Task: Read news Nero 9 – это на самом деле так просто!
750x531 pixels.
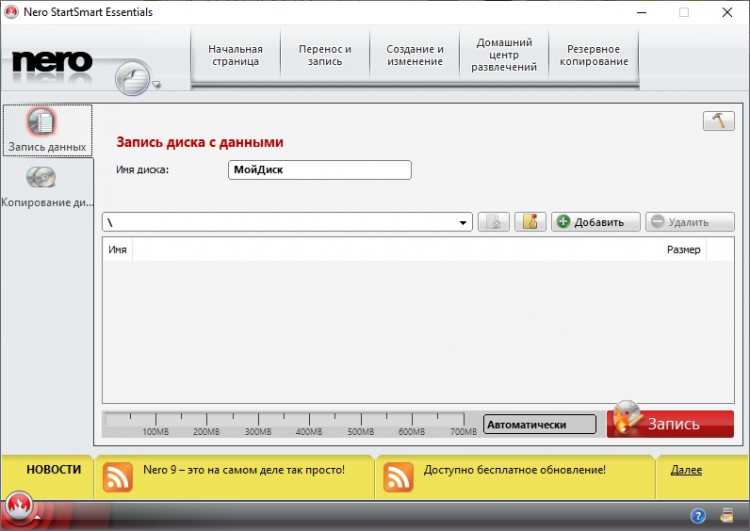Action: coord(244,470)
